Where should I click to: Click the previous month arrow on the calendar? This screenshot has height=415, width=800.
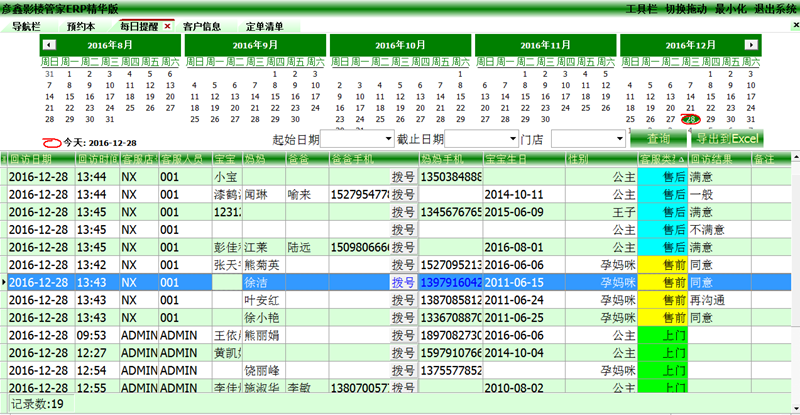[51, 46]
